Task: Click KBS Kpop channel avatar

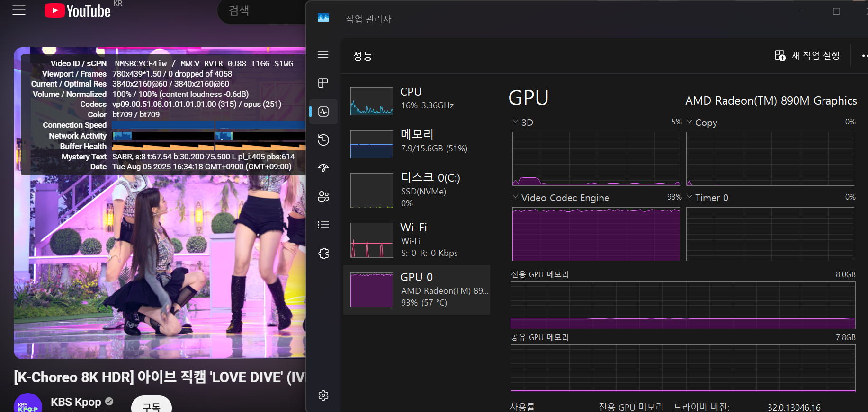Action: point(28,403)
